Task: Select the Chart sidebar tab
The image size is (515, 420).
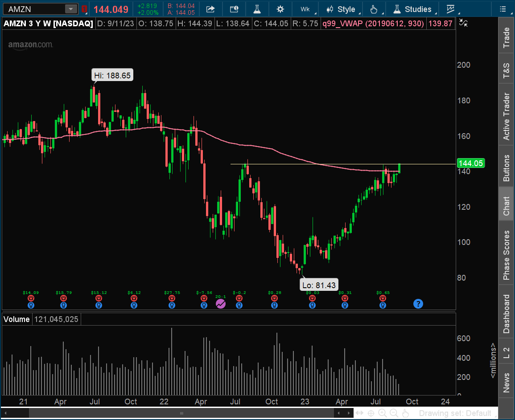Action: point(507,206)
